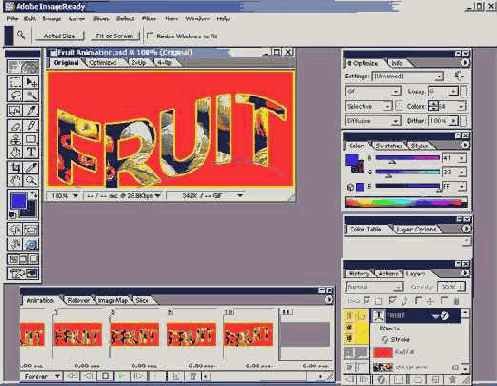Viewport: 497px width, 386px height.
Task: Select the Move tool in toolbox
Action: pyautogui.click(x=31, y=82)
